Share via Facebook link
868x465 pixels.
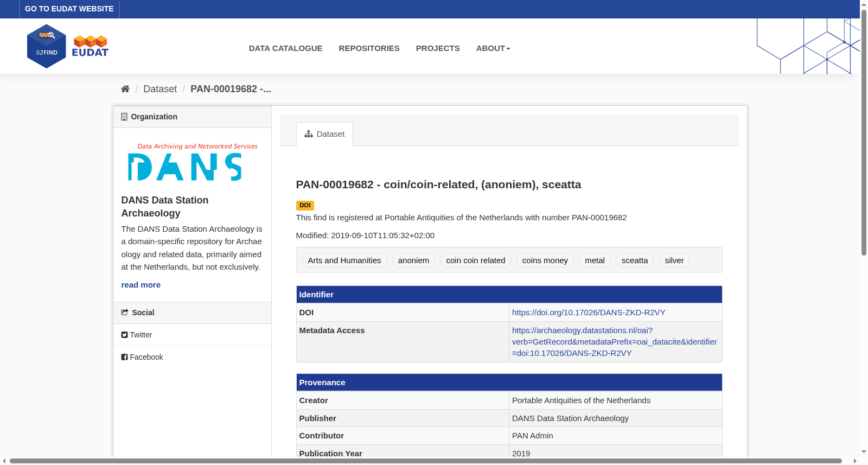pos(142,357)
